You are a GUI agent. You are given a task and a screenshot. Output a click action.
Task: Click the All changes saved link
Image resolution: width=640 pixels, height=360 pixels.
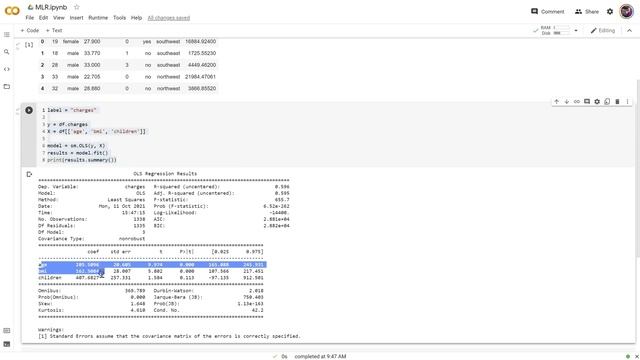[169, 18]
